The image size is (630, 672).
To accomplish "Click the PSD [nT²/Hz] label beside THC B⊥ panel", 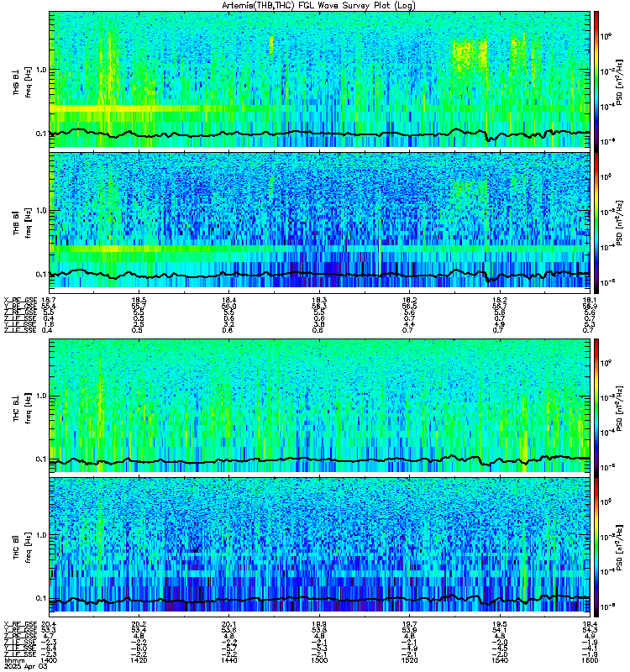I will (619, 408).
